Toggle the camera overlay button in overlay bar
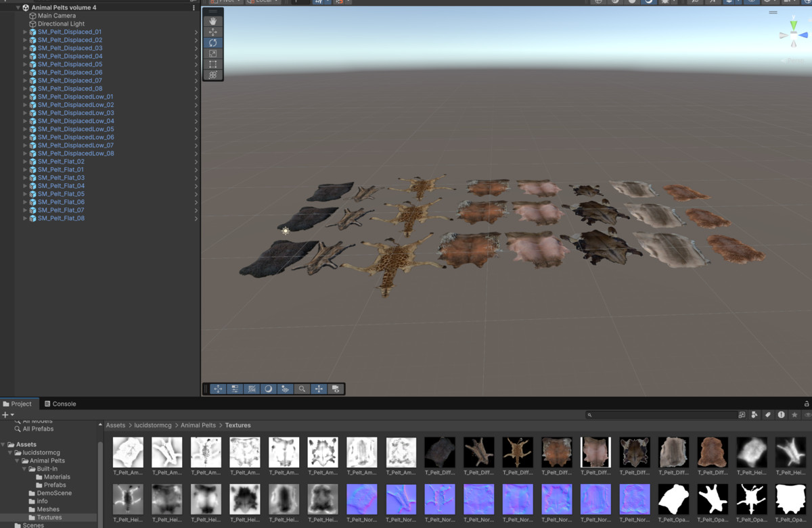Image resolution: width=812 pixels, height=528 pixels. 336,389
